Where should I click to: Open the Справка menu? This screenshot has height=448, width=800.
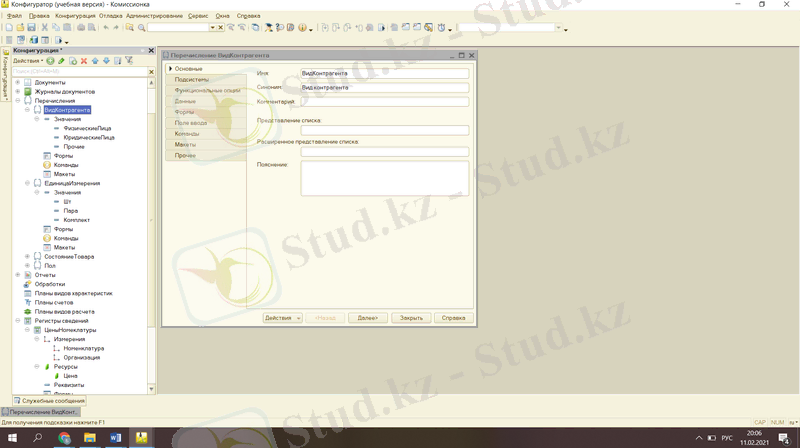[x=248, y=16]
